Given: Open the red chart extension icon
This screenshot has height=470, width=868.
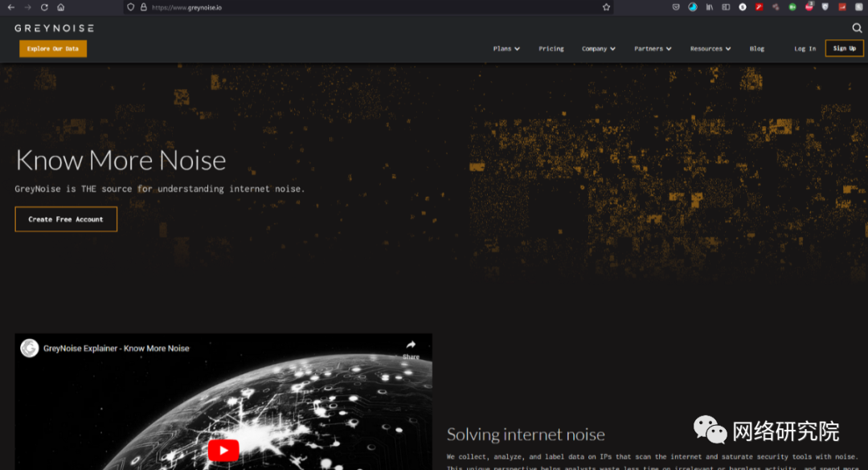Looking at the screenshot, I should click(842, 7).
